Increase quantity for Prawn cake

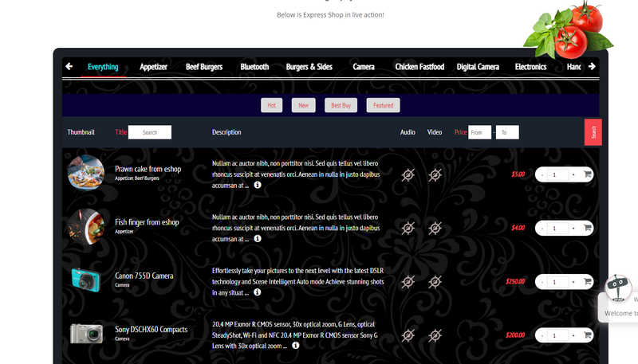click(x=573, y=174)
